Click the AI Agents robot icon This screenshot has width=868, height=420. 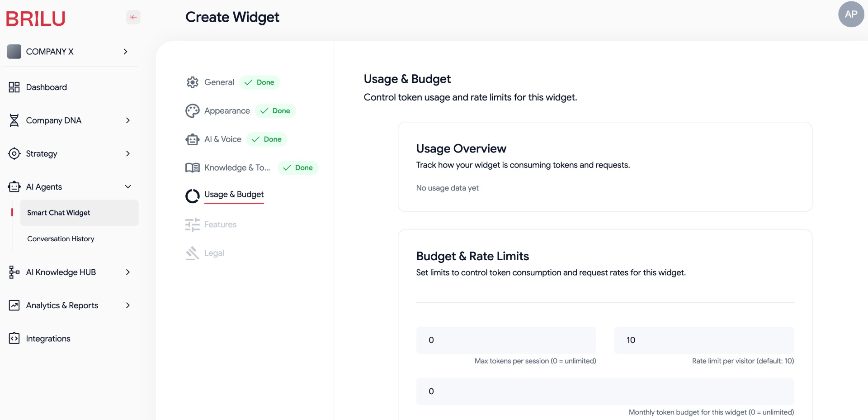pyautogui.click(x=14, y=186)
